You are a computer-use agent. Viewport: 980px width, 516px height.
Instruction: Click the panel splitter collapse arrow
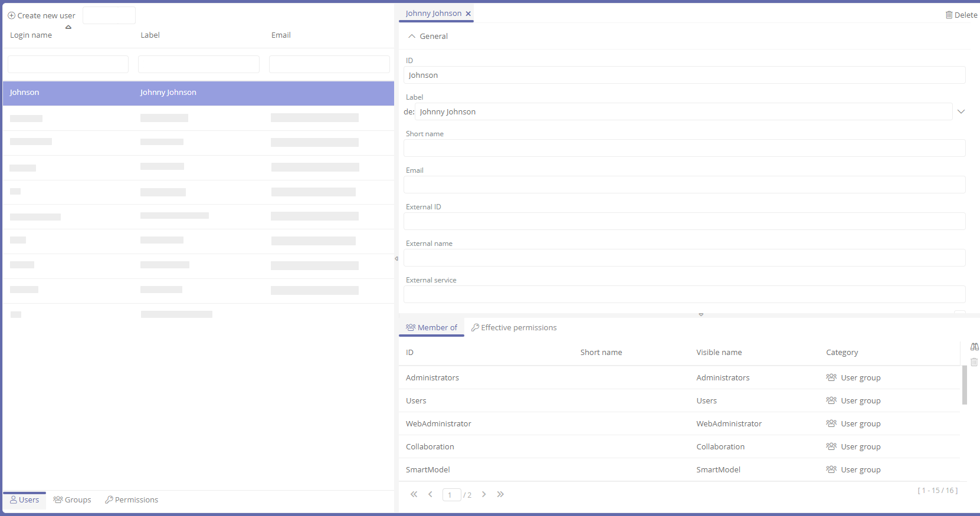click(x=396, y=258)
